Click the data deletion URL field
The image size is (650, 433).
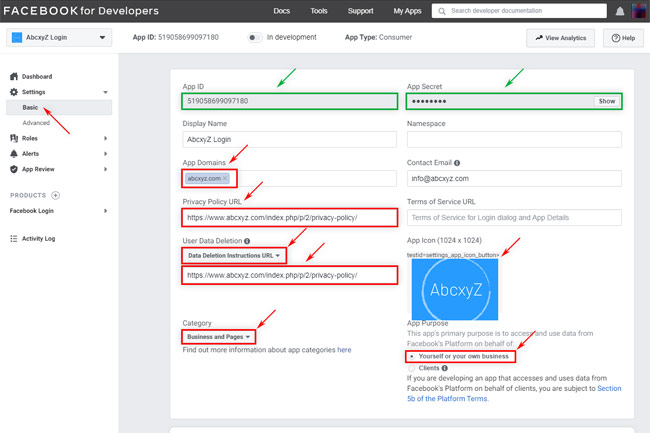pos(289,275)
